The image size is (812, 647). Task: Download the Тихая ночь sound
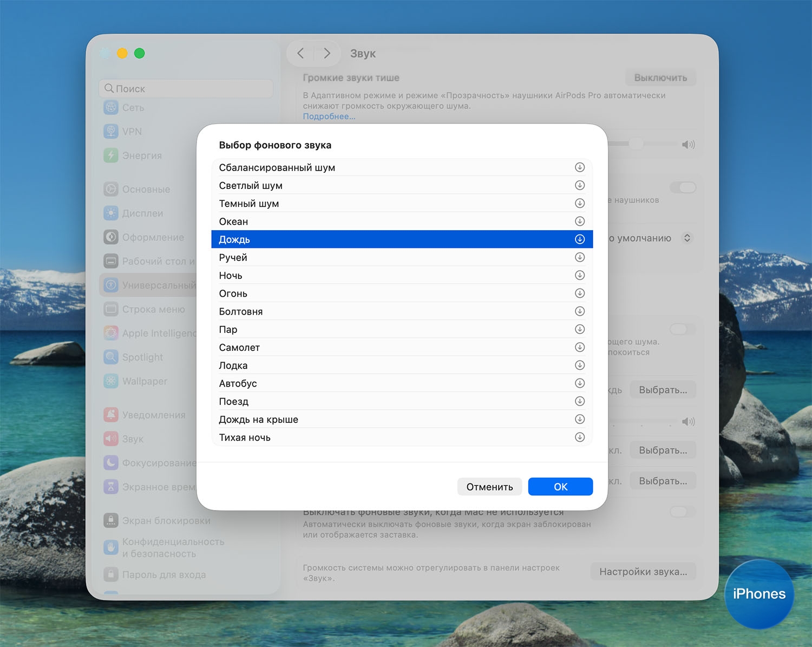coord(579,437)
